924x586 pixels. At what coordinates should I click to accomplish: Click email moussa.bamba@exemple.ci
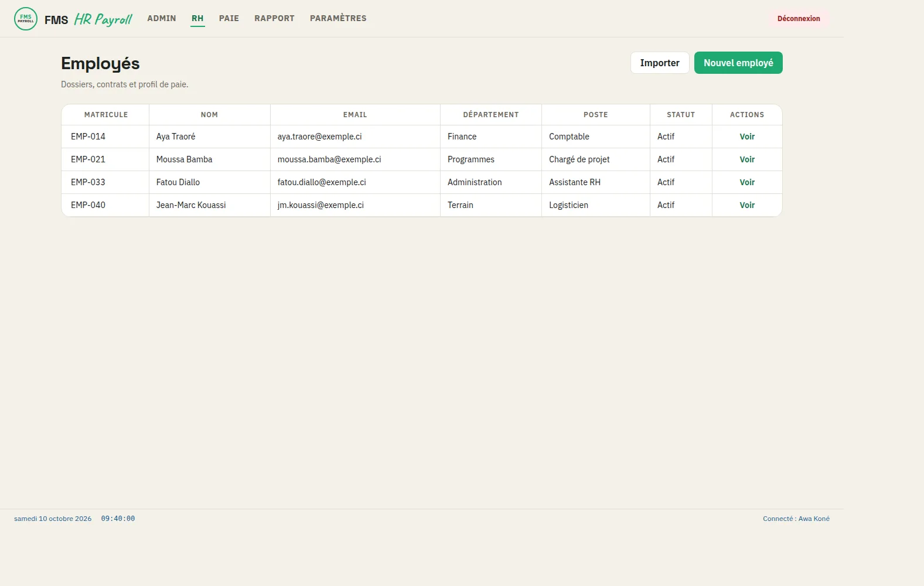(329, 159)
